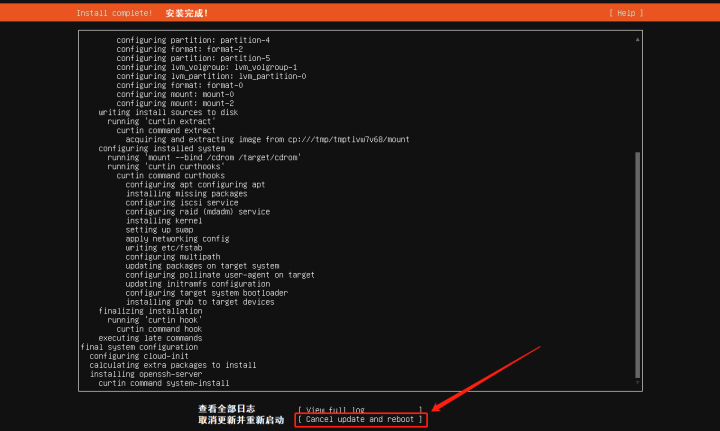Screen dimensions: 720x431
Task: Click 'configuring target system bootloader' line
Action: 207,293
